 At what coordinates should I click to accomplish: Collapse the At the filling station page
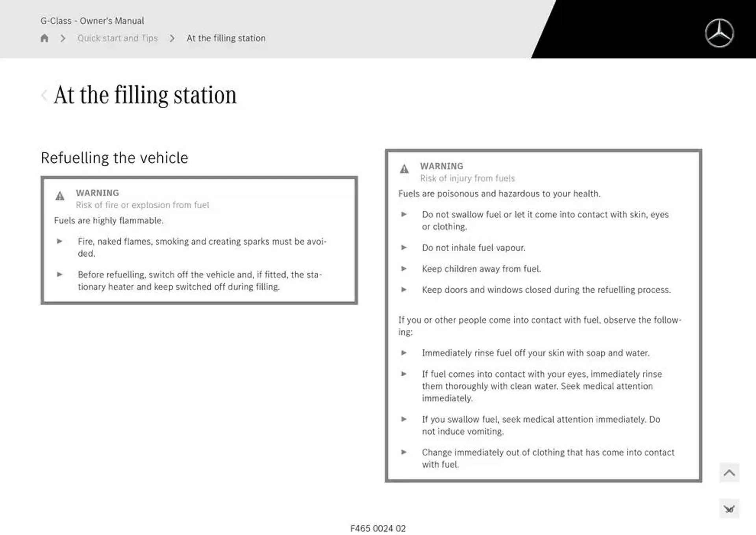pyautogui.click(x=44, y=94)
